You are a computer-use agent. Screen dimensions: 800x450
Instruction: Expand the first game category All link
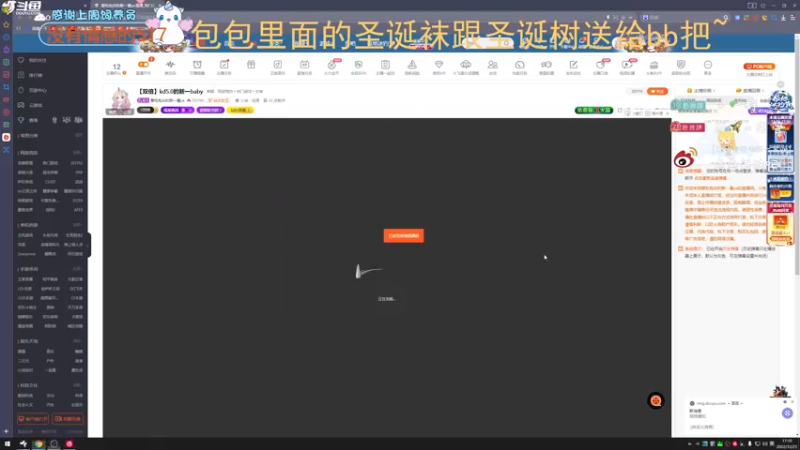tap(78, 153)
